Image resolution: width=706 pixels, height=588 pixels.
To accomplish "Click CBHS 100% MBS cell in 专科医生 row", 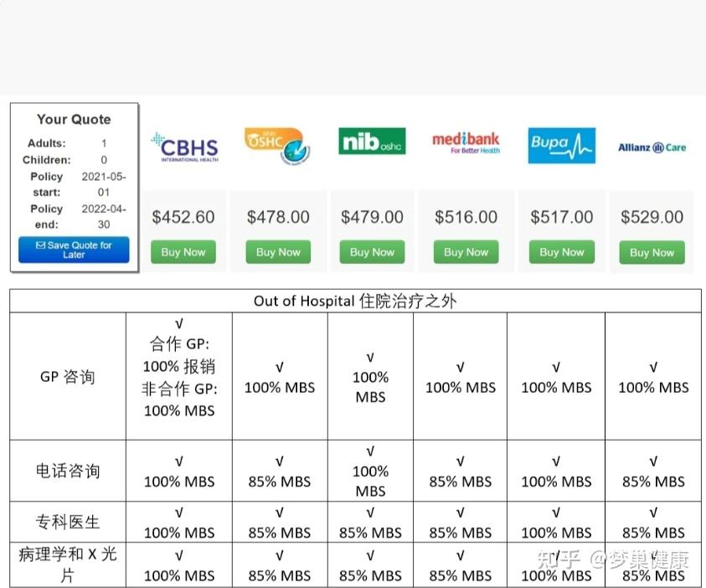I will (179, 523).
